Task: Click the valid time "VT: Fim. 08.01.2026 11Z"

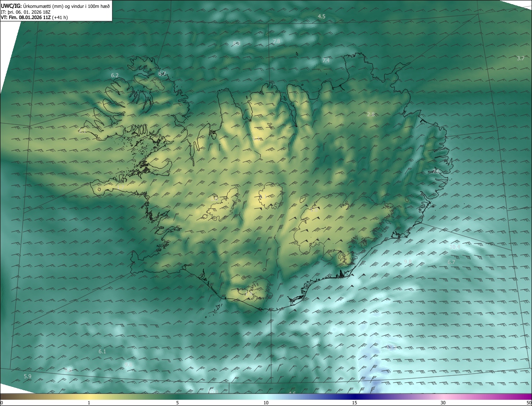Action: click(26, 18)
